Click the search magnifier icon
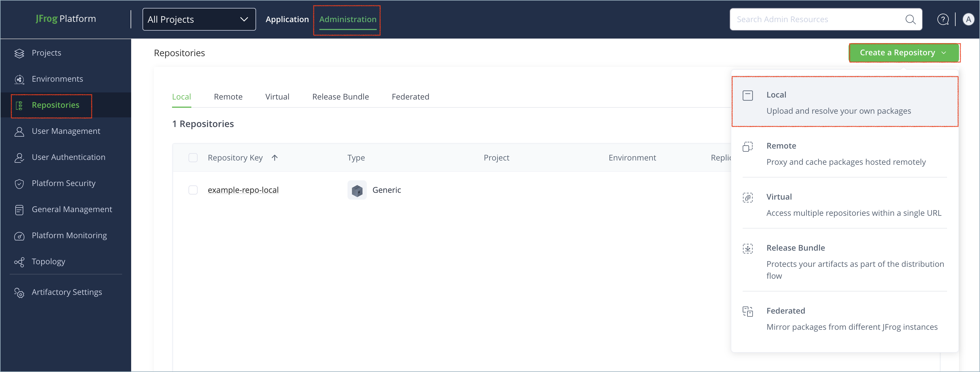 click(910, 19)
